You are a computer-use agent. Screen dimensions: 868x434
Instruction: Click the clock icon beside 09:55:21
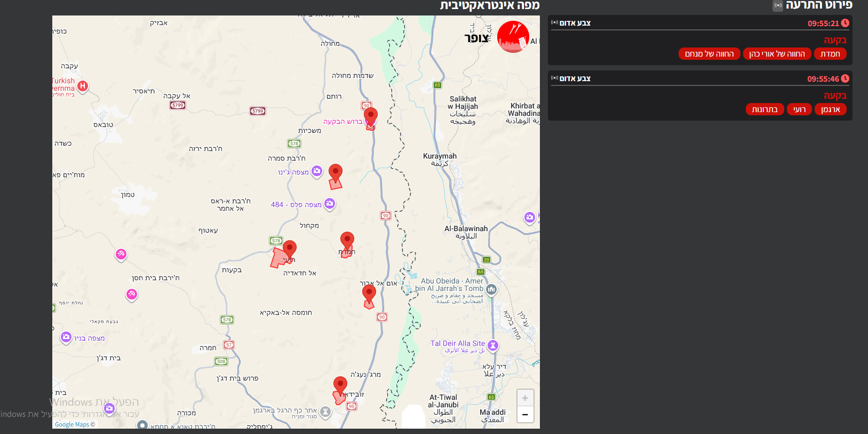(x=845, y=23)
